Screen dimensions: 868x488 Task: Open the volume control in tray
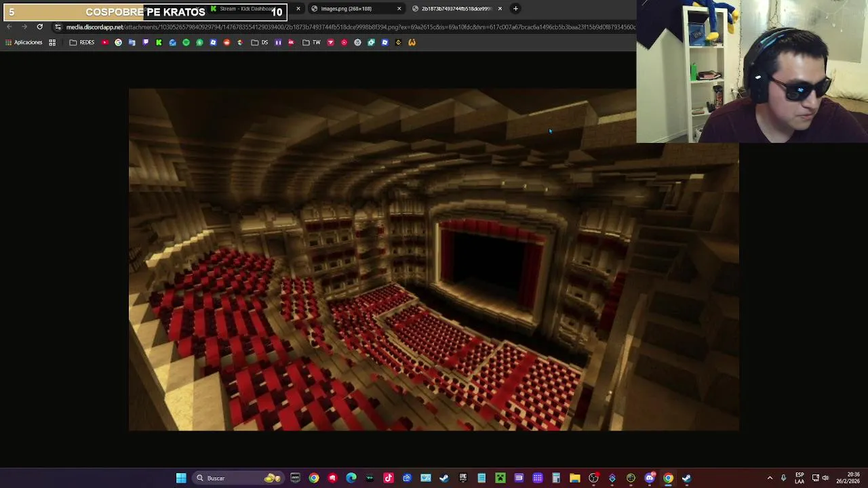pos(825,478)
